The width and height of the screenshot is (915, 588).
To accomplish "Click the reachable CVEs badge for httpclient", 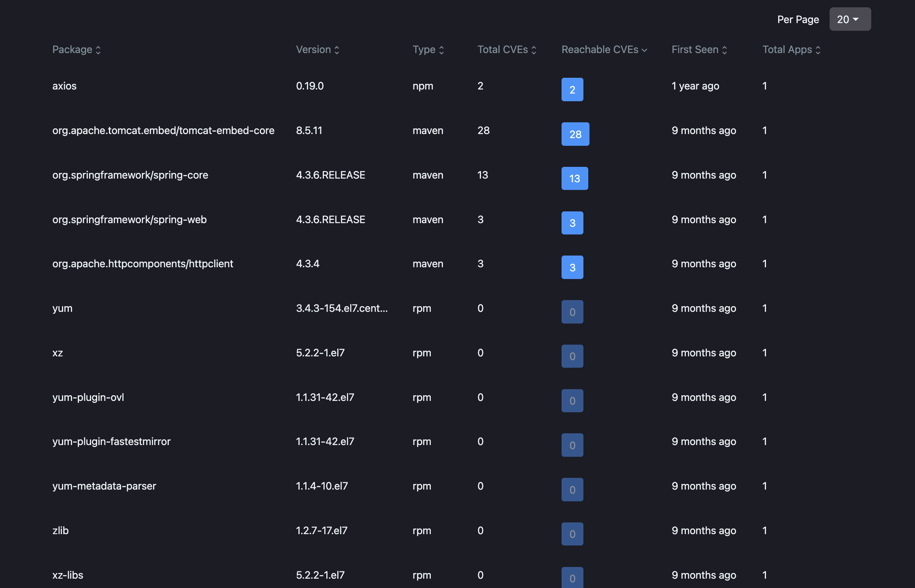I will tap(572, 267).
